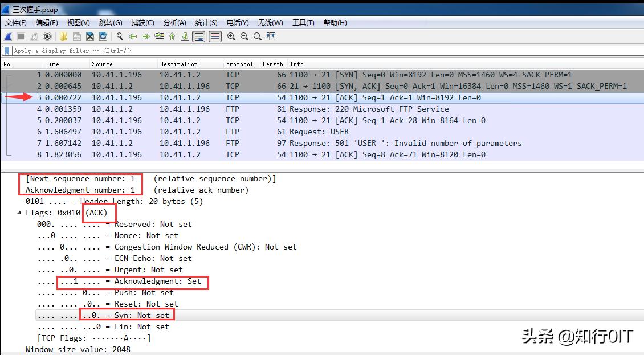Open capture options with the gear icon
The height and width of the screenshot is (355, 644).
click(x=46, y=36)
